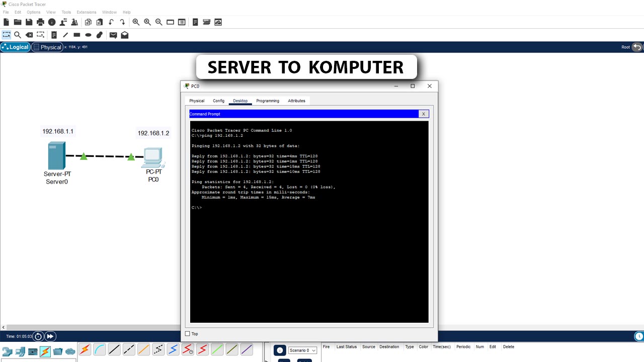Click the Save file icon in toolbar

tap(29, 22)
